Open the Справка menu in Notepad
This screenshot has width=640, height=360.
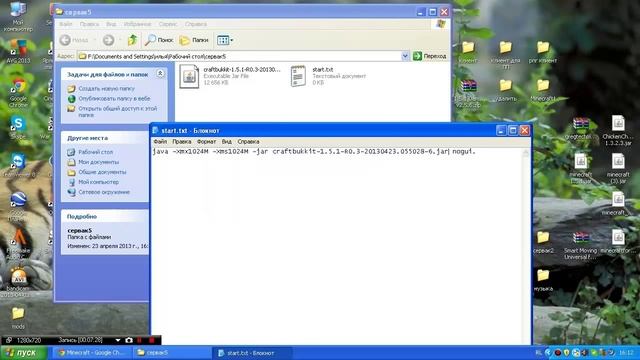click(x=248, y=142)
